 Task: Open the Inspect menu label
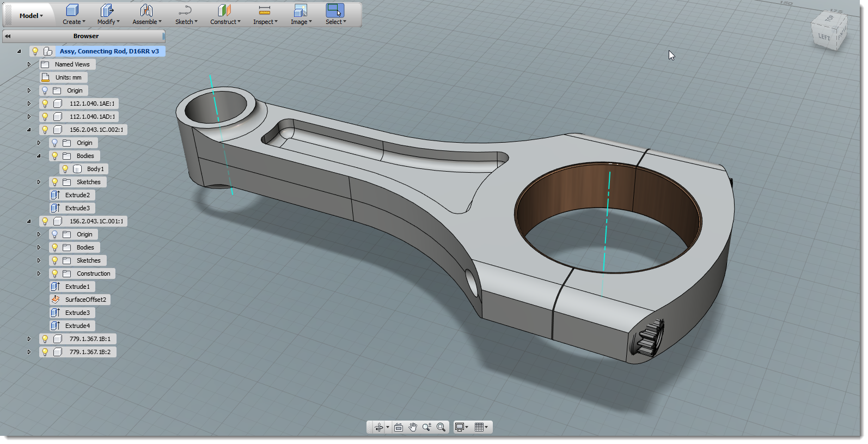265,22
